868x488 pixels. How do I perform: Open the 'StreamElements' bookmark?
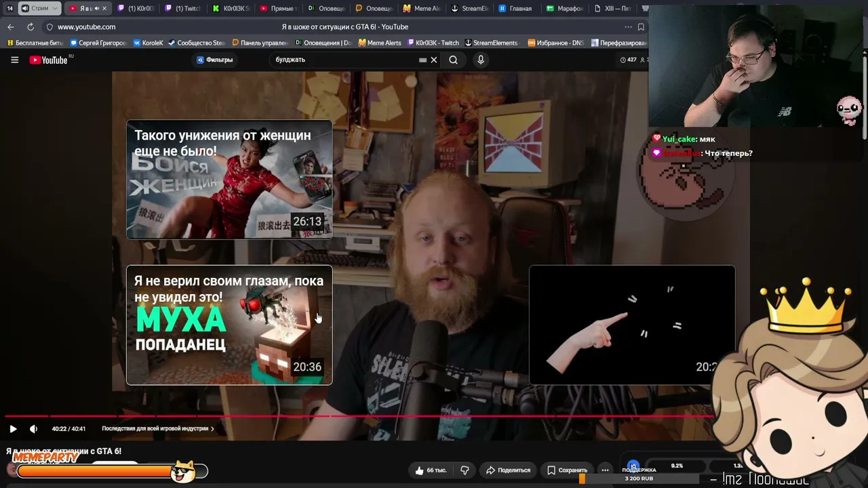491,43
